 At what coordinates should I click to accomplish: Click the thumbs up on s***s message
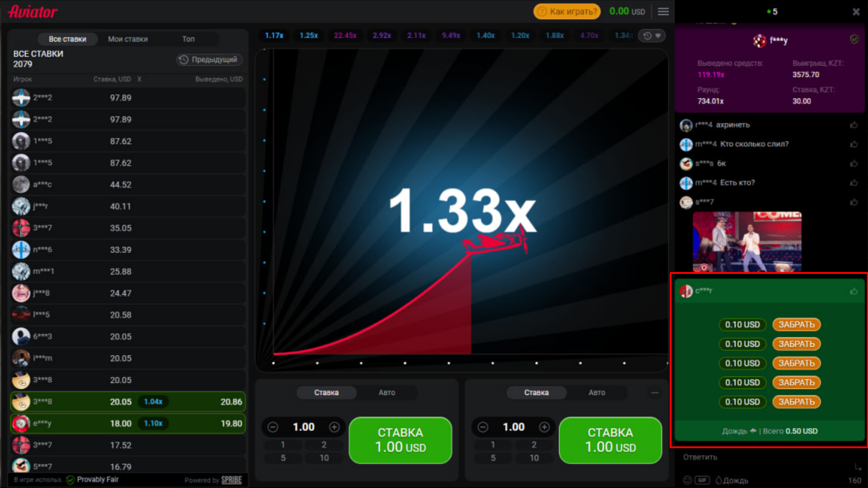coord(854,163)
